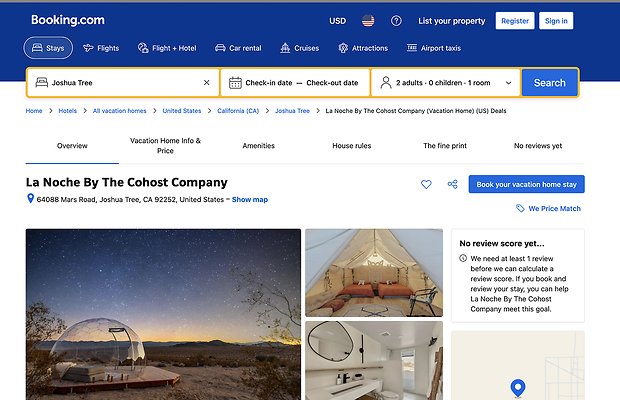620x400 pixels.
Task: Save property with the heart icon
Action: pos(426,184)
